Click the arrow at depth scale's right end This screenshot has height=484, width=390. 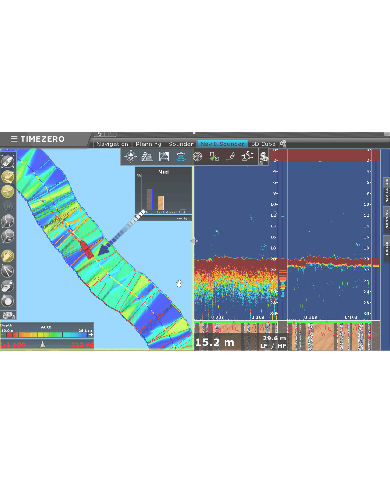pyautogui.click(x=90, y=334)
